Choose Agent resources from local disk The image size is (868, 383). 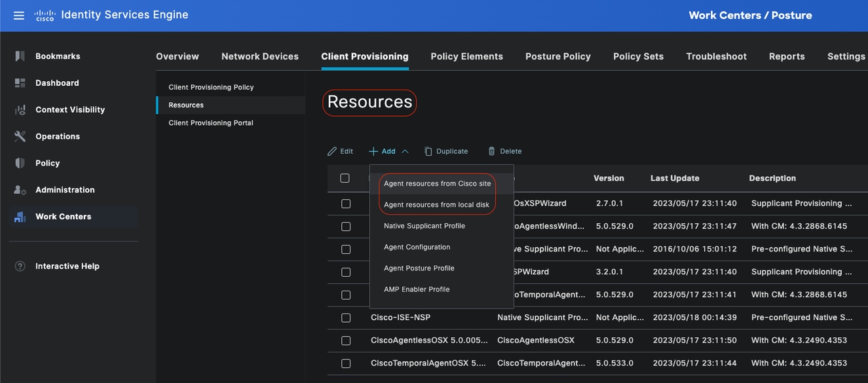pyautogui.click(x=436, y=205)
